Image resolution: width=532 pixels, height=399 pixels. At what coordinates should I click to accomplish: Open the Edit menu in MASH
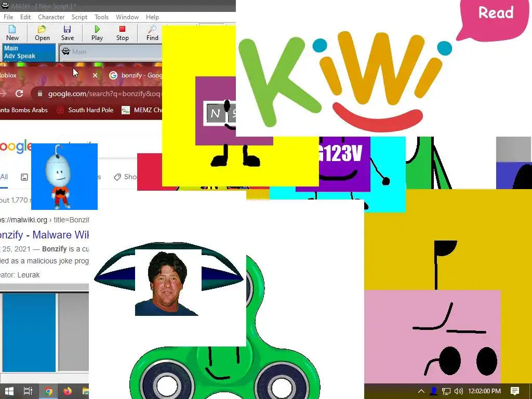tap(25, 17)
